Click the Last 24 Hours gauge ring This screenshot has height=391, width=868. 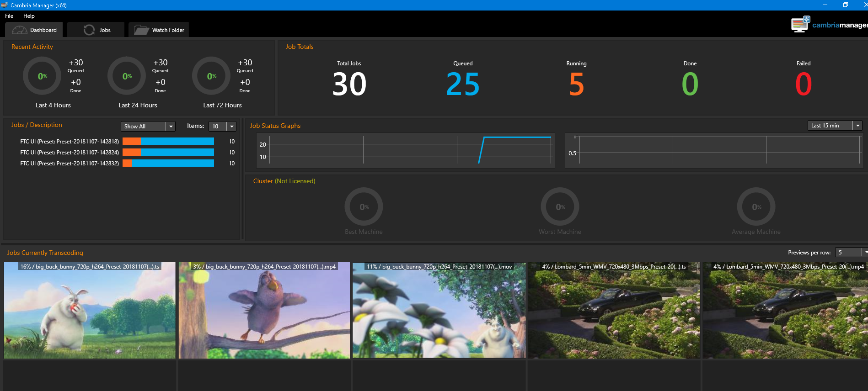pyautogui.click(x=127, y=76)
